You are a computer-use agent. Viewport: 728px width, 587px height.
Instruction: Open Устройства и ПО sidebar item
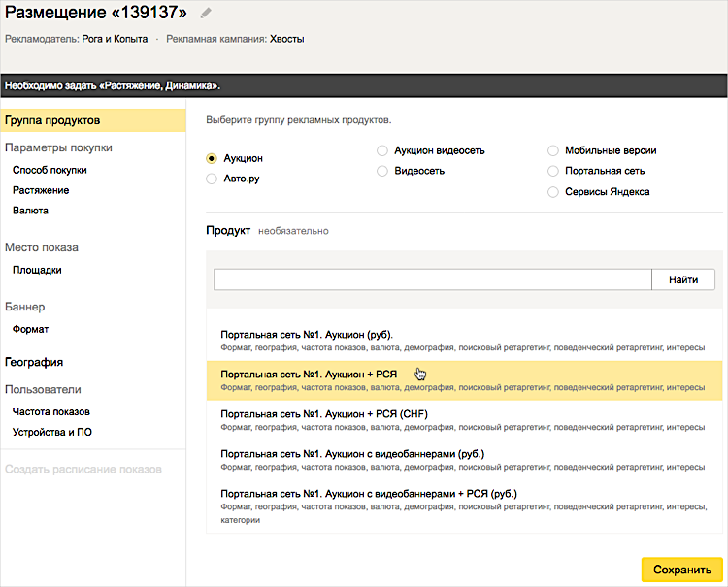coord(52,433)
